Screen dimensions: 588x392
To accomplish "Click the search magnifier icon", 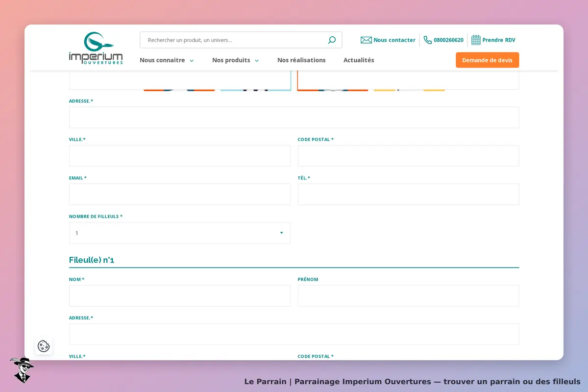I will 332,40.
